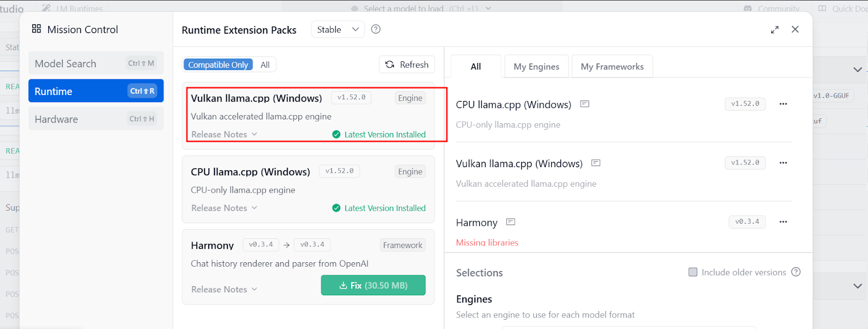
Task: Select the Compatible Only filter
Action: (x=218, y=65)
